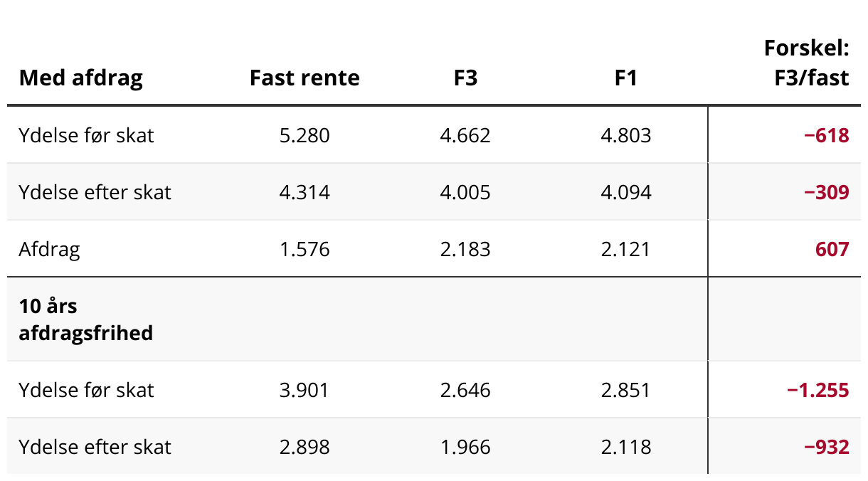Click the 'Fast rente' column header
The image size is (868, 481).
pyautogui.click(x=305, y=78)
